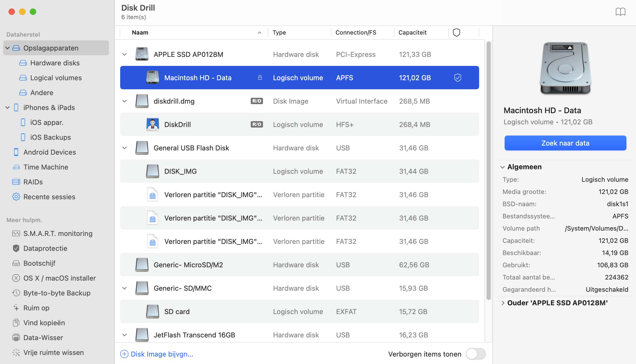Click the shield icon on Macintosh HD - Data
636x364 pixels.
[x=458, y=77]
